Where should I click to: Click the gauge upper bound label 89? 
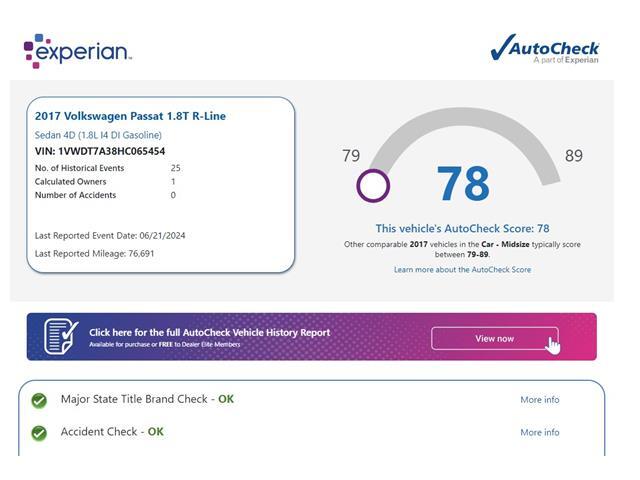pos(574,156)
